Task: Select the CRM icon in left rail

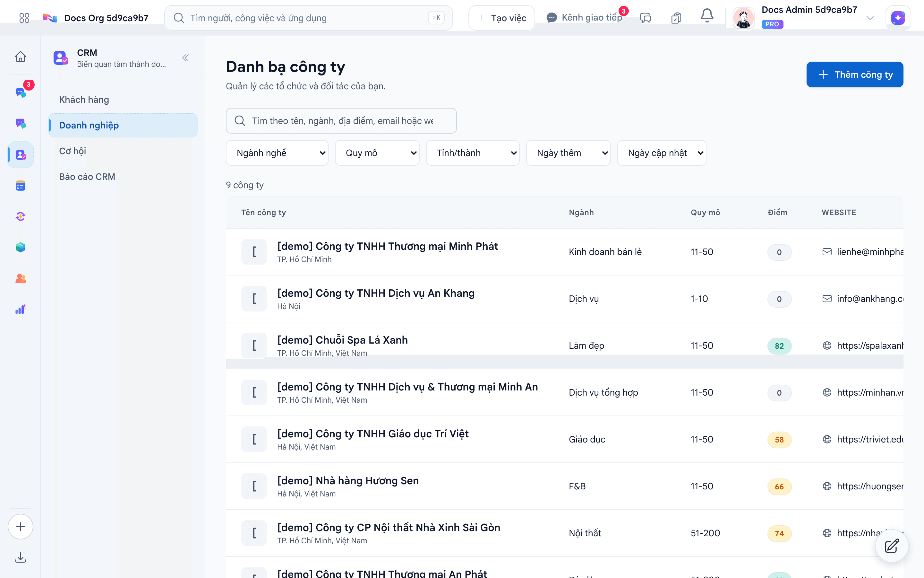Action: click(21, 155)
